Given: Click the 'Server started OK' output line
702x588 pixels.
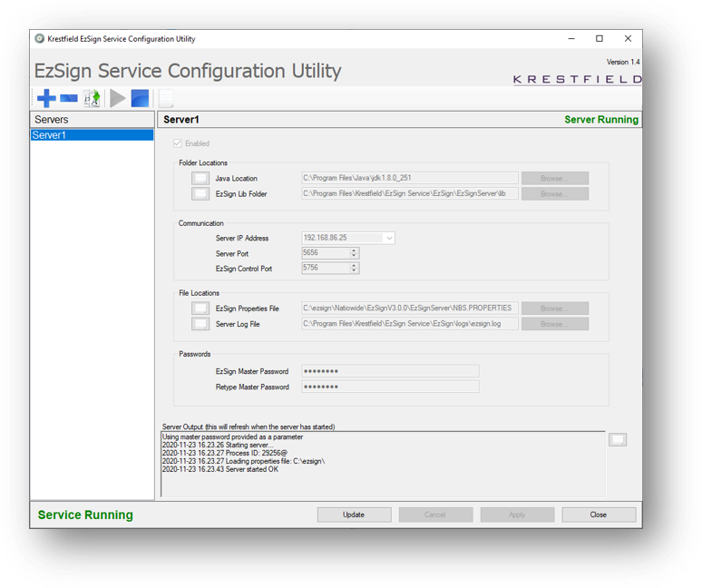Looking at the screenshot, I should point(220,469).
